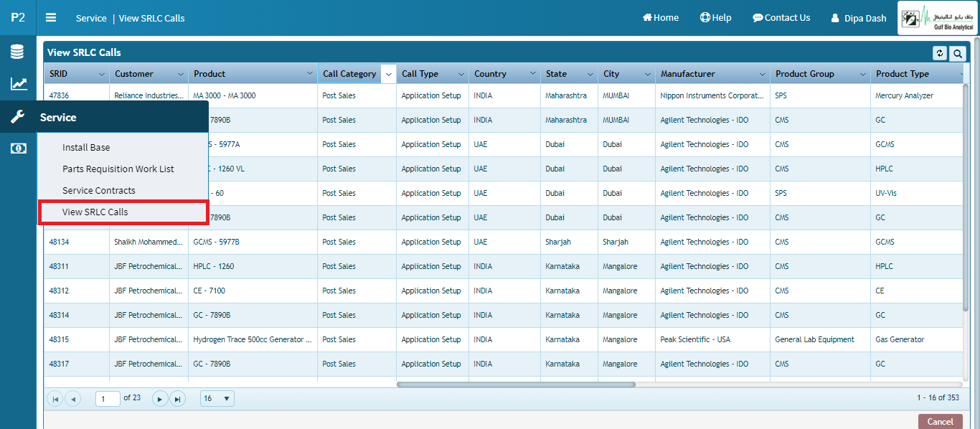This screenshot has width=980, height=429.
Task: Click MA 3000 - MA 3000 product
Action: tap(253, 95)
